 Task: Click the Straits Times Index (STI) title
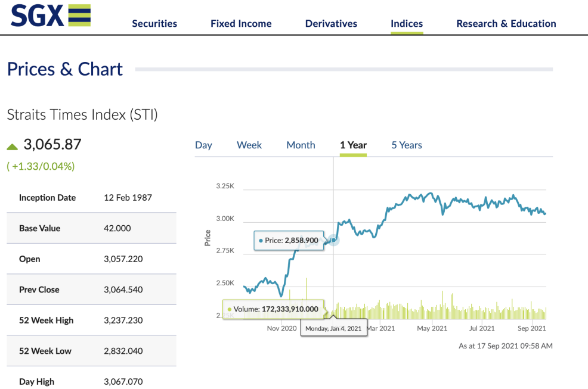click(82, 115)
